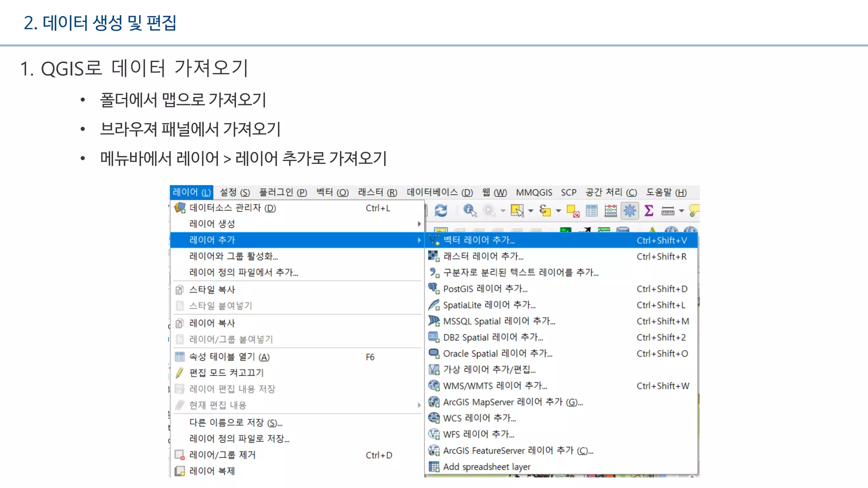Viewport: 868px width, 488px height.
Task: Expand Select by Expression dropdown arrow
Action: pyautogui.click(x=558, y=211)
